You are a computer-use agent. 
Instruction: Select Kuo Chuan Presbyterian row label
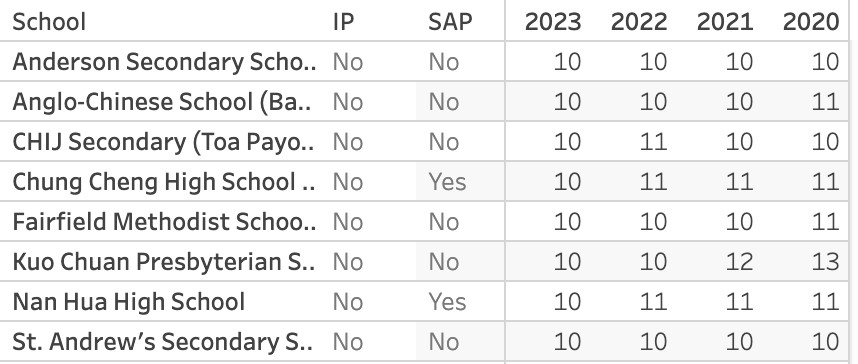point(164,262)
